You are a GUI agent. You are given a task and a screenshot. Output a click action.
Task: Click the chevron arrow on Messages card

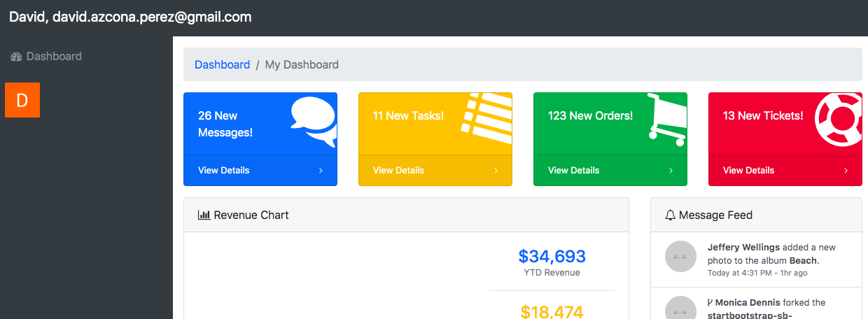[321, 171]
